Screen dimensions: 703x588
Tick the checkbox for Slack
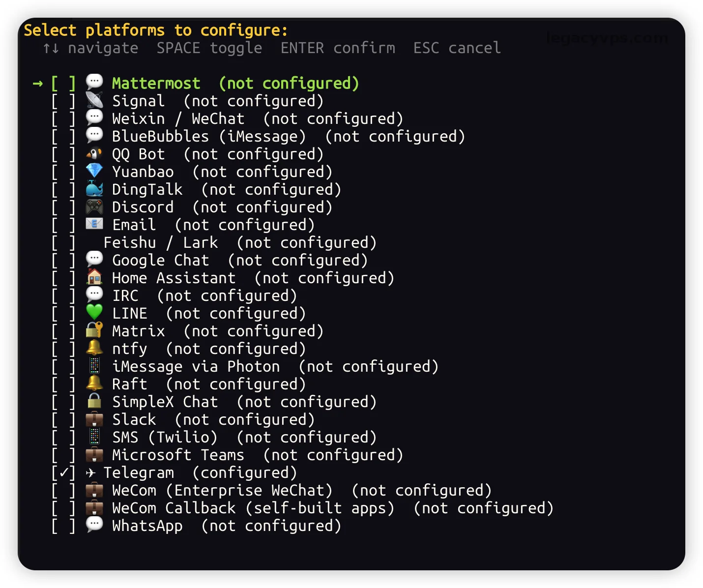pos(64,420)
